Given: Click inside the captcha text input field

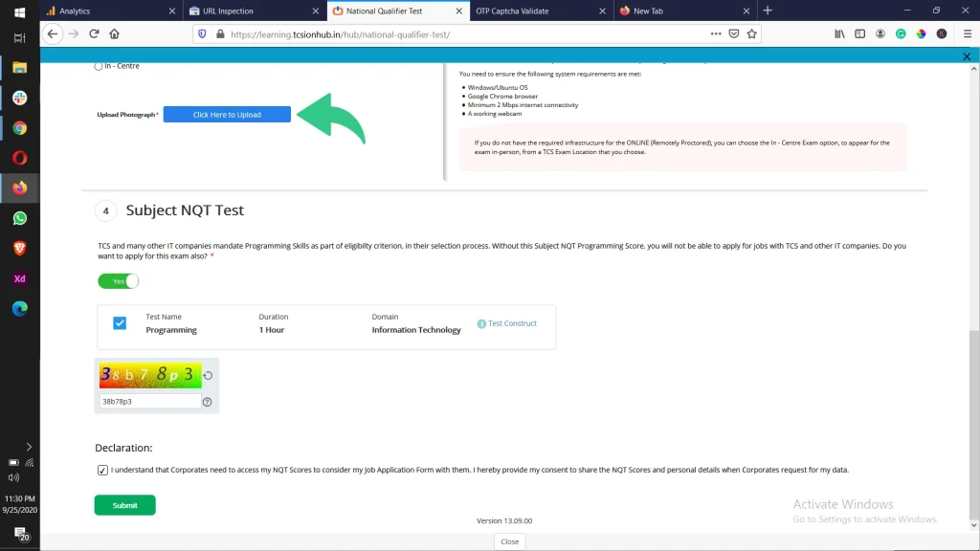Looking at the screenshot, I should 148,401.
